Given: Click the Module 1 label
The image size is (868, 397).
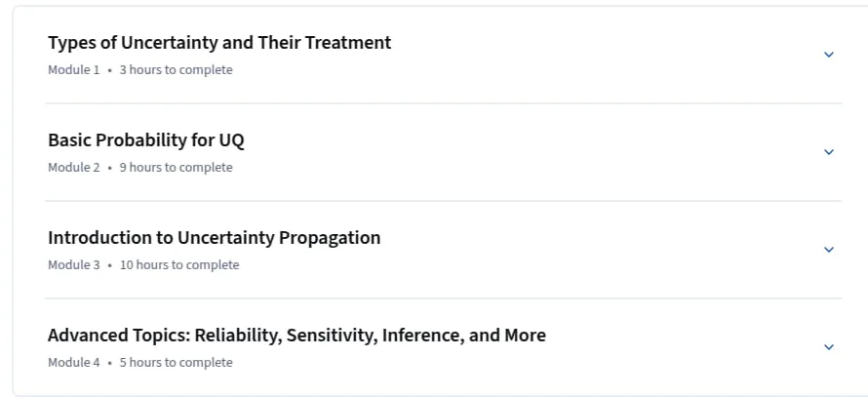Looking at the screenshot, I should (74, 70).
